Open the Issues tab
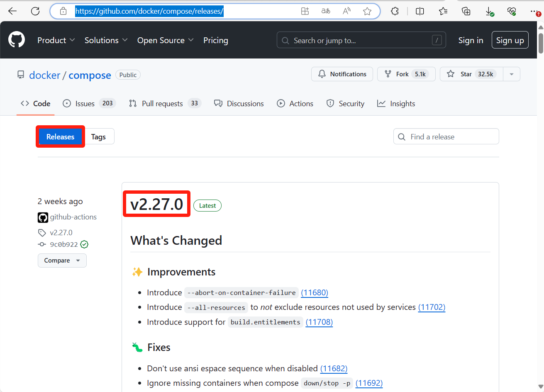544x392 pixels. point(89,104)
